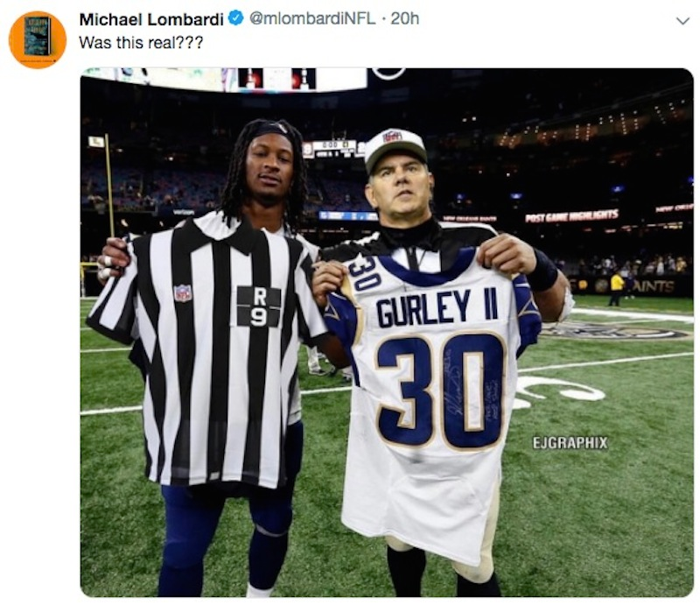Click the R 9 patch on referee shirt
This screenshot has width=700, height=612.
pos(258,306)
